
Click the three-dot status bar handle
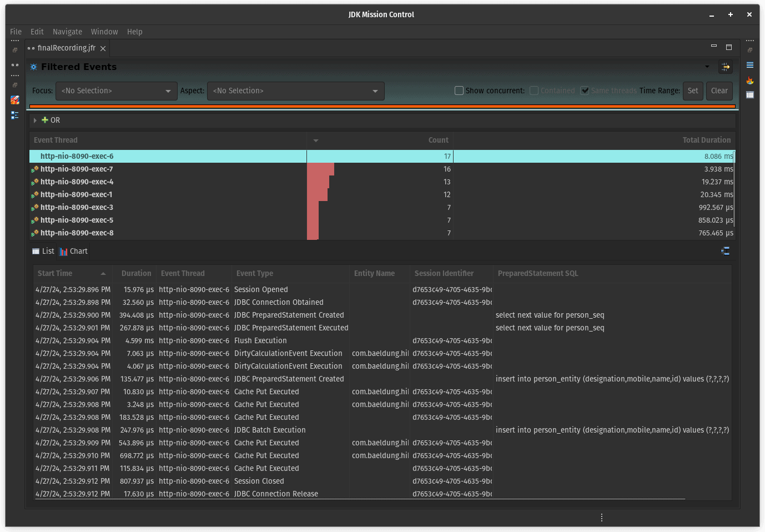click(x=602, y=518)
